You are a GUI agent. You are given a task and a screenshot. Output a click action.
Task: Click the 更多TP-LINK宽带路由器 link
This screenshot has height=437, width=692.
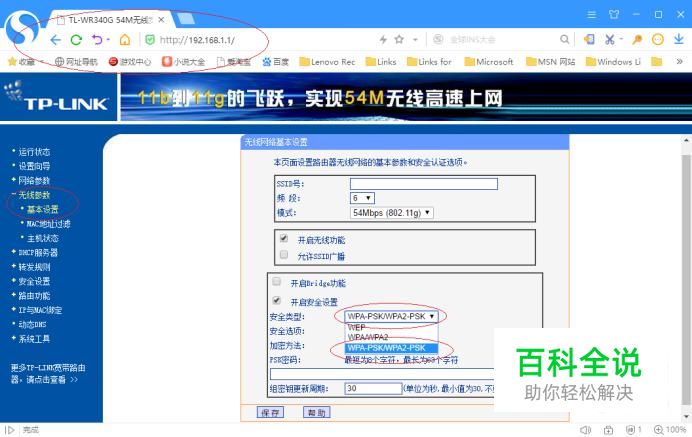click(48, 373)
